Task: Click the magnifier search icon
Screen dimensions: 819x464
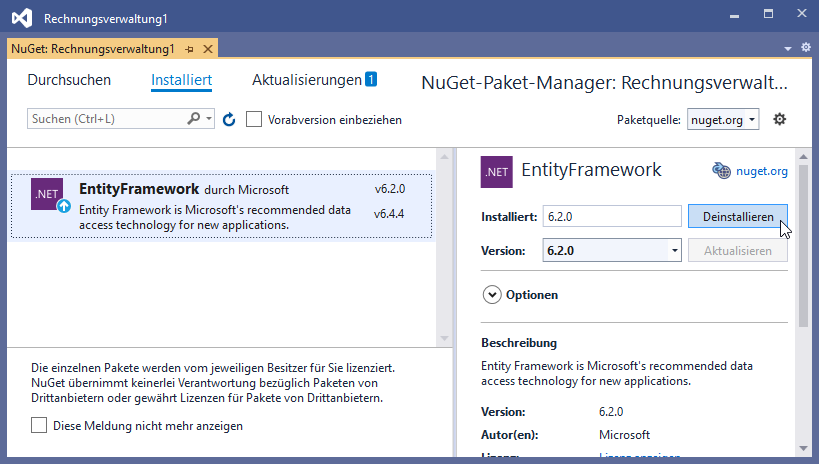Action: [194, 119]
